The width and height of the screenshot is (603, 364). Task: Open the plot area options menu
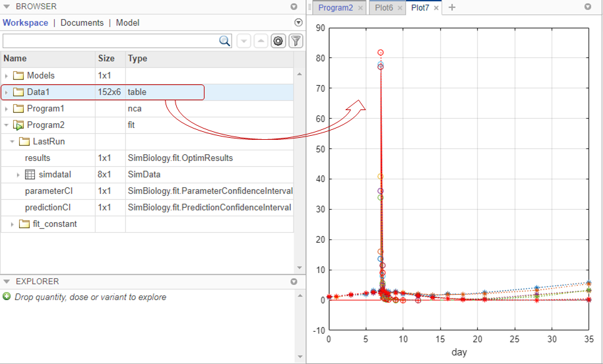click(x=588, y=7)
